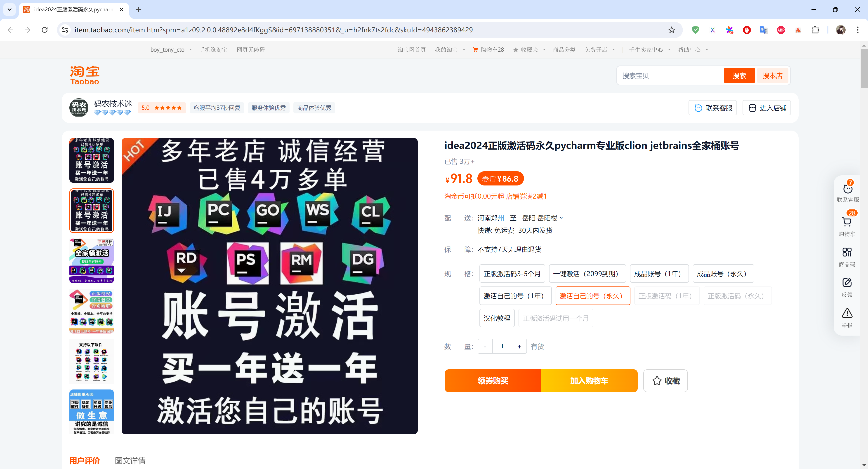Viewport: 868px width, 469px height.
Task: Click the 领券购买 button
Action: (493, 381)
